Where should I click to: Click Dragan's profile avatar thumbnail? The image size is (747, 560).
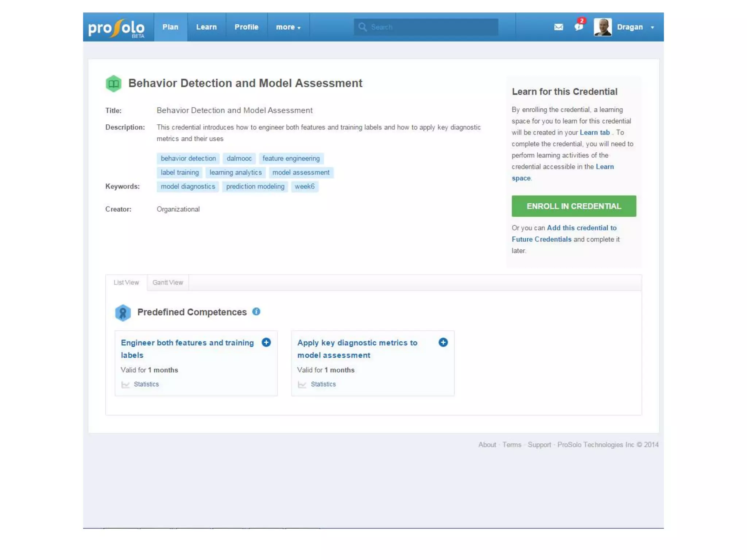tap(603, 27)
